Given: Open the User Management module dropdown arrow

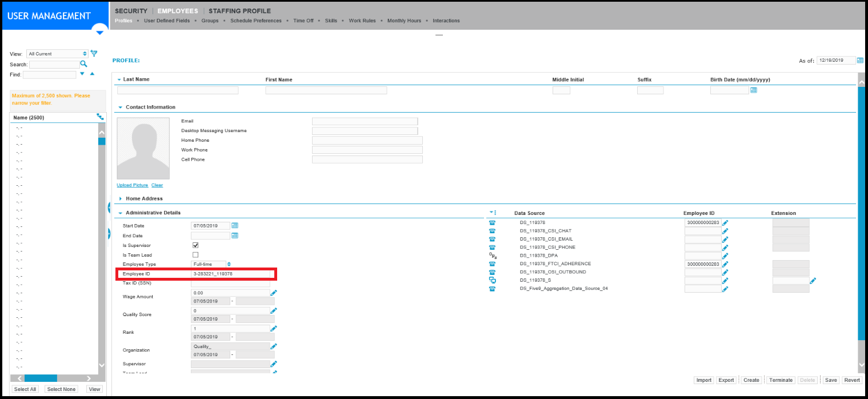Looking at the screenshot, I should click(x=99, y=33).
